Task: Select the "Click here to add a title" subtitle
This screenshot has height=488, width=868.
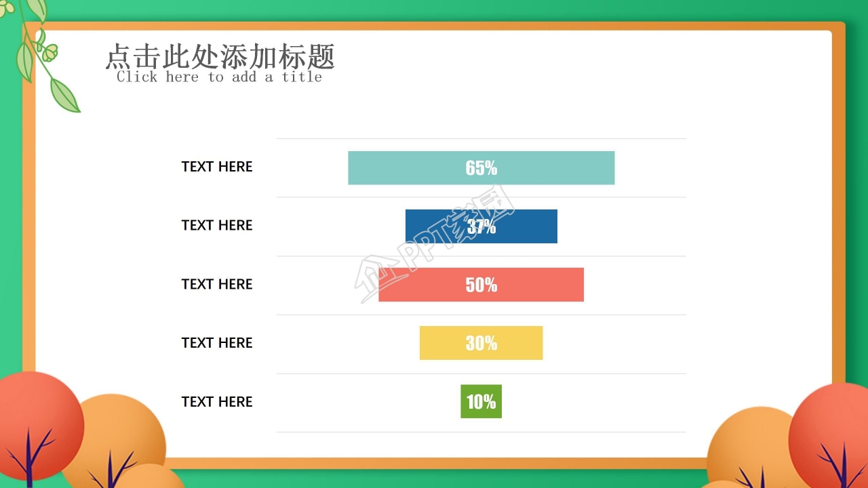Action: (x=219, y=77)
